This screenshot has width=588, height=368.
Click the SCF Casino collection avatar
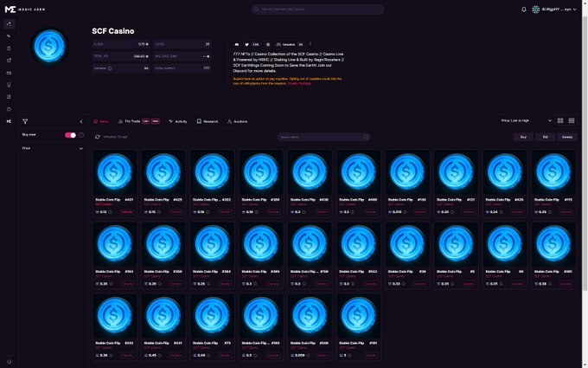pyautogui.click(x=49, y=47)
